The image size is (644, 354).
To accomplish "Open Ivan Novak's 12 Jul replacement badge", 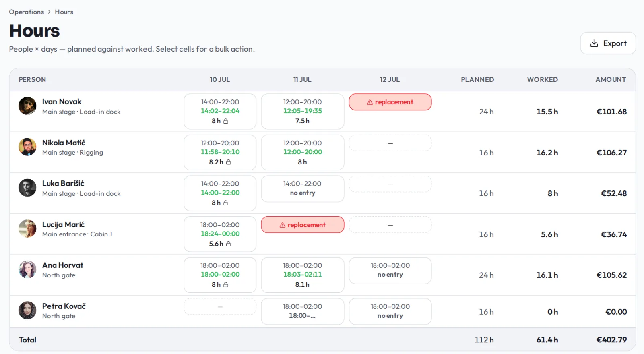I will pos(390,102).
